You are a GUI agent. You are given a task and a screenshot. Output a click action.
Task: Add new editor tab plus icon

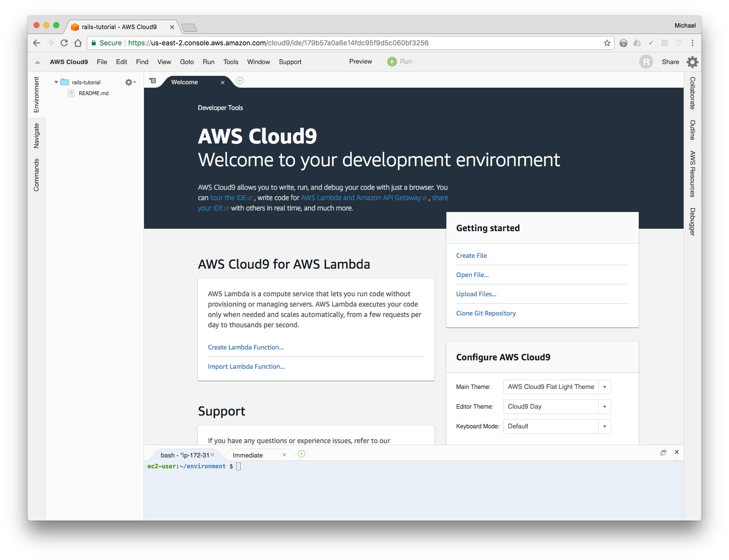click(x=240, y=81)
